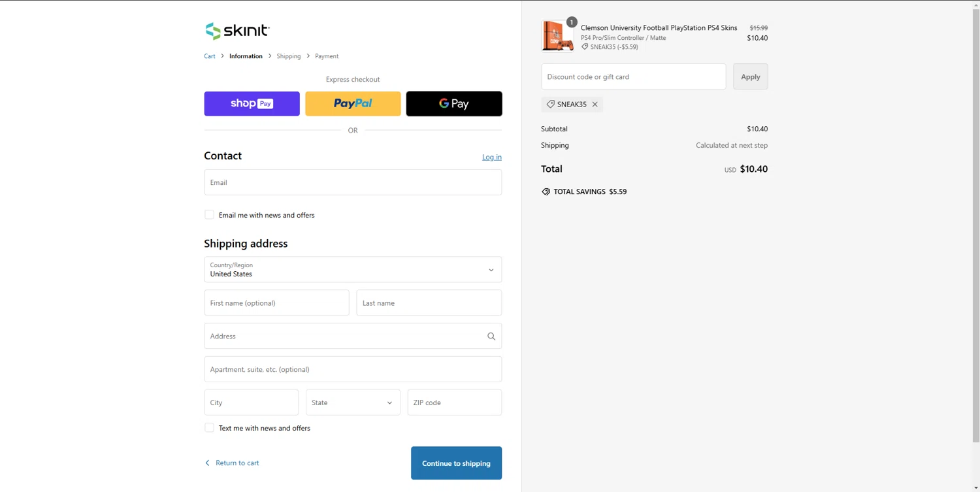Apply the discount code
The width and height of the screenshot is (980, 492).
pos(750,76)
